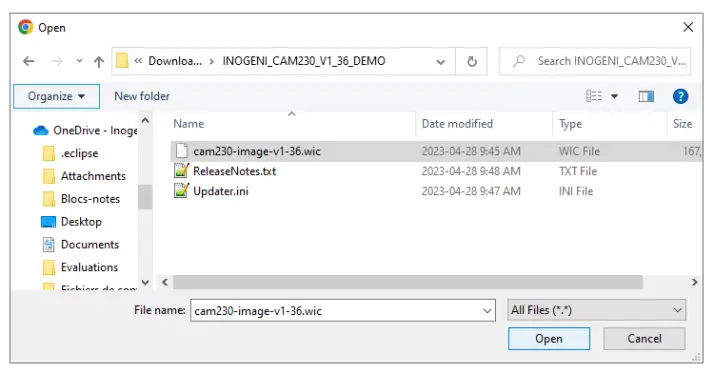Click OneDrive cloud icon
The height and width of the screenshot is (373, 713).
[40, 131]
